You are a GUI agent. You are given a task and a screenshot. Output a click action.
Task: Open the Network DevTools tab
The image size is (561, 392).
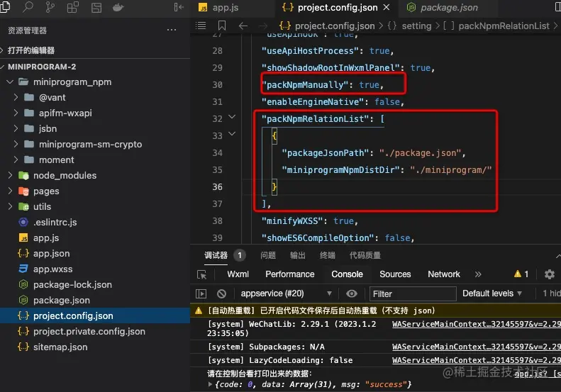(444, 274)
